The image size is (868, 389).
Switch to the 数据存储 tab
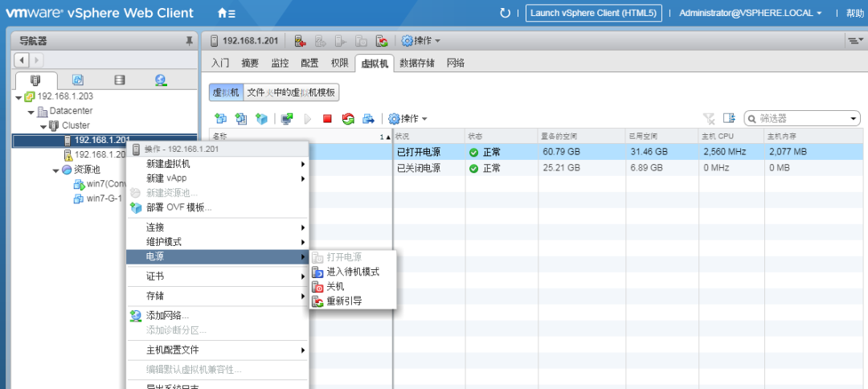tap(417, 63)
